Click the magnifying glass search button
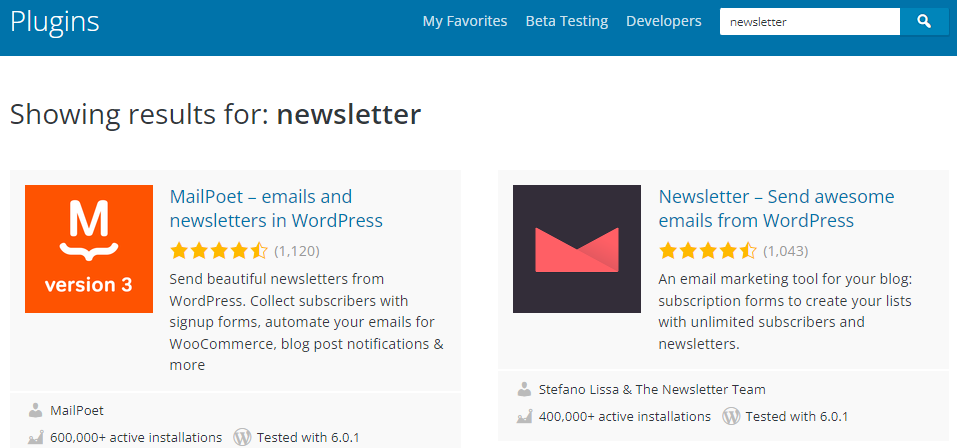 pyautogui.click(x=924, y=21)
